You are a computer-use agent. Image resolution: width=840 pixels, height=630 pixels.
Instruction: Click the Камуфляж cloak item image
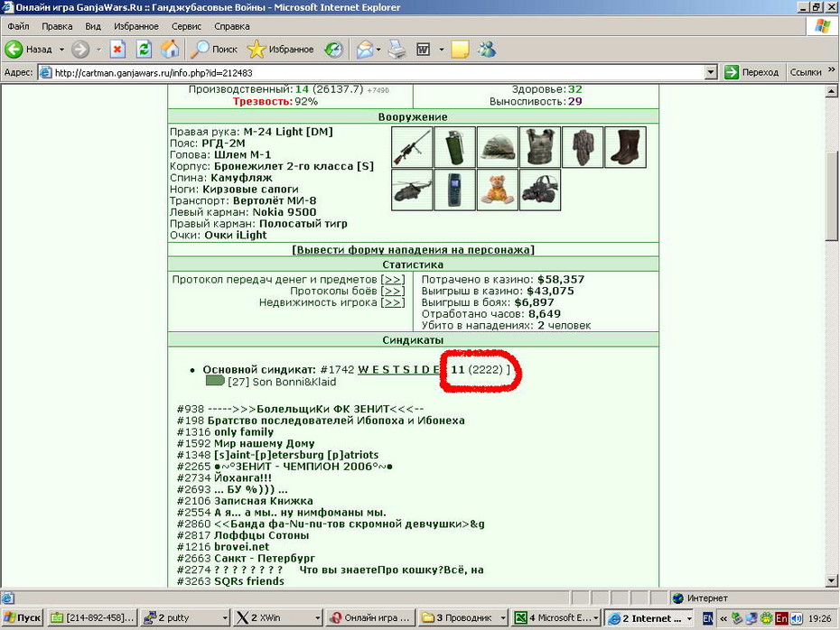(x=583, y=147)
